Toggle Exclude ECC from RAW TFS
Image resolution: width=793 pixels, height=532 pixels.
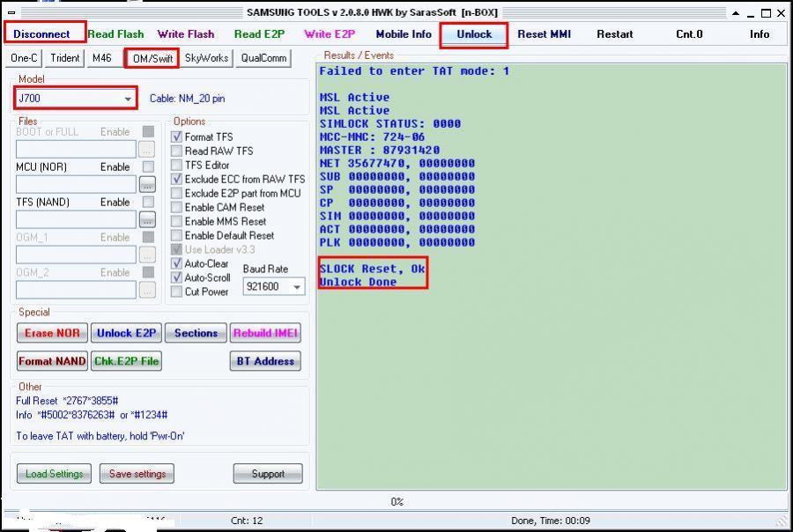[x=176, y=179]
